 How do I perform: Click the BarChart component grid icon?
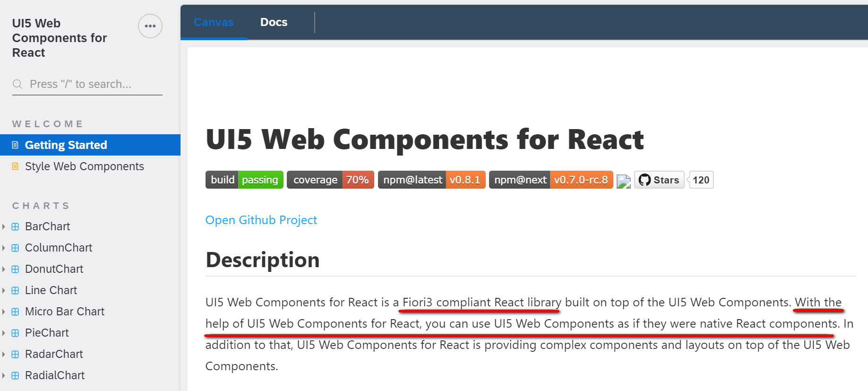(x=15, y=226)
